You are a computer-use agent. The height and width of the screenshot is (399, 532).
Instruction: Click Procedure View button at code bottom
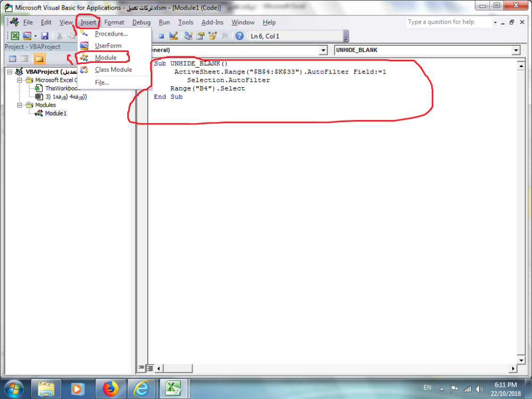click(x=141, y=368)
